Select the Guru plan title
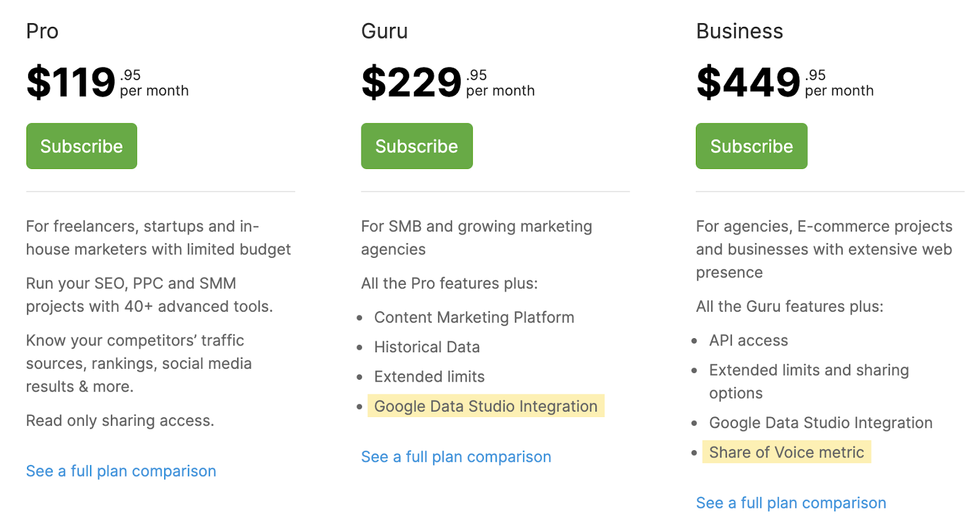The height and width of the screenshot is (528, 980). (384, 31)
